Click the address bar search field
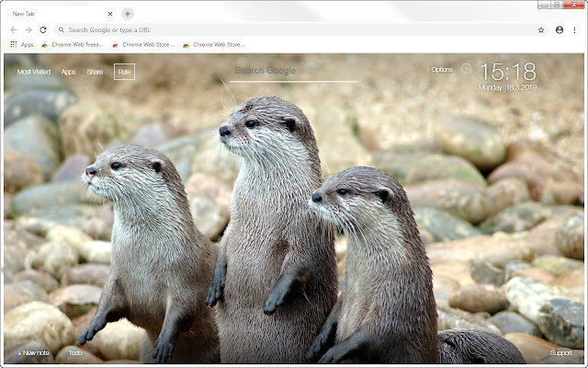This screenshot has height=368, width=588. coord(301,30)
